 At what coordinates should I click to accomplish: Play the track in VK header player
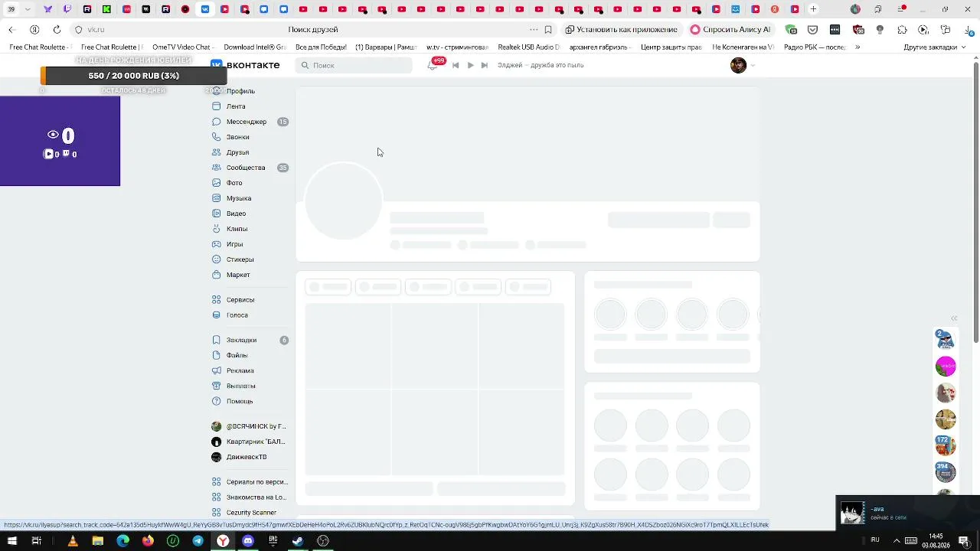[470, 65]
